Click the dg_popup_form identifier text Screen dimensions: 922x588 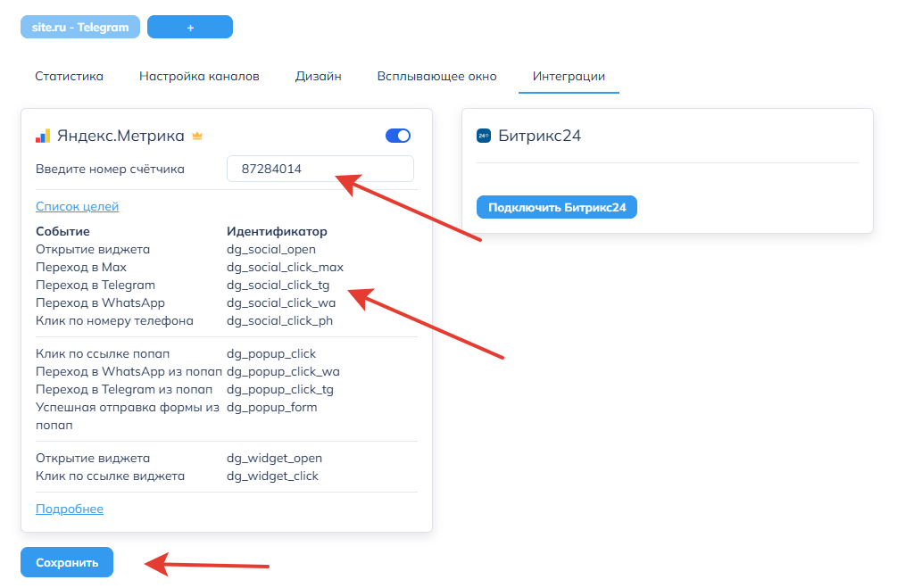pos(271,408)
